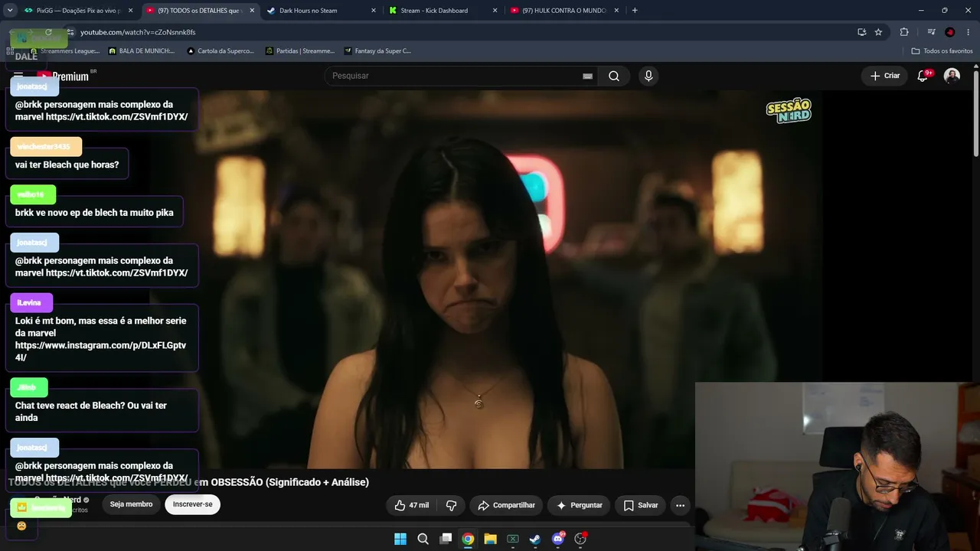This screenshot has height=551, width=980.
Task: Open the Todos os favoritos bookmarks folder
Action: 942,51
